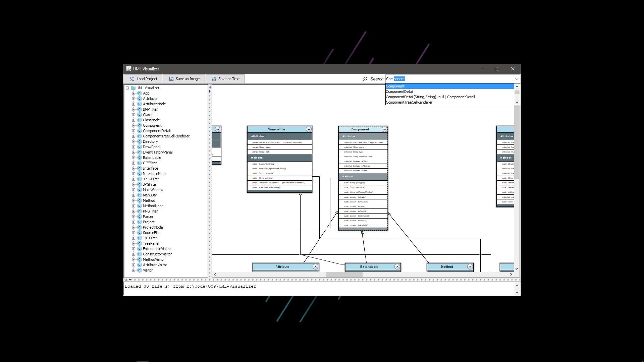Choose ComponentTreeCellRenderer from suggestion list

tap(409, 102)
